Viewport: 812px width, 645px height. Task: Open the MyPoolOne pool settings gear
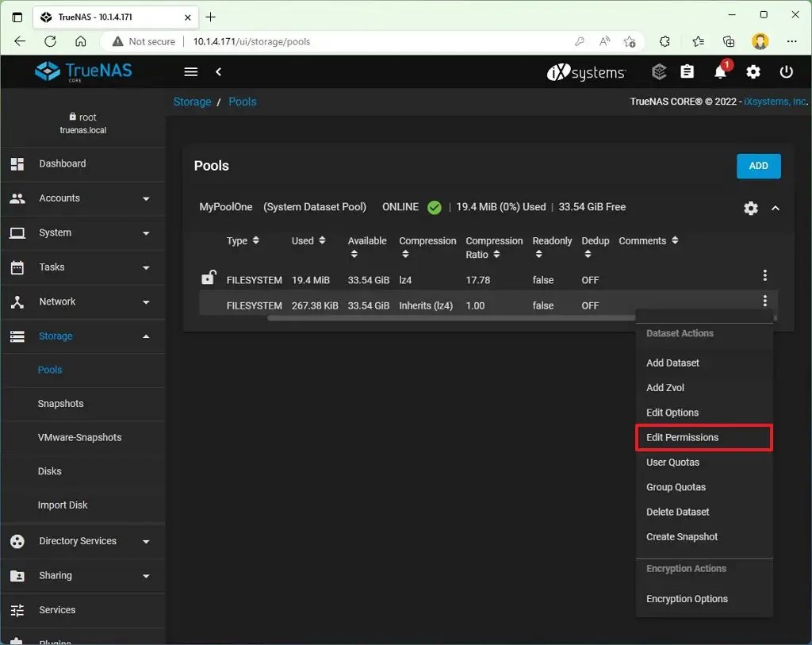point(750,208)
